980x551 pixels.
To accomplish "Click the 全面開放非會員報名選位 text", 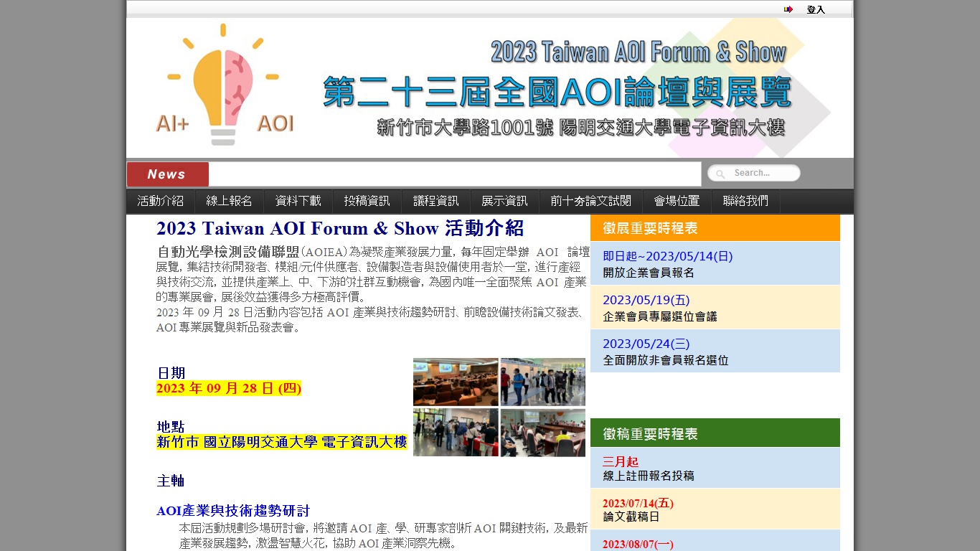I will point(666,360).
